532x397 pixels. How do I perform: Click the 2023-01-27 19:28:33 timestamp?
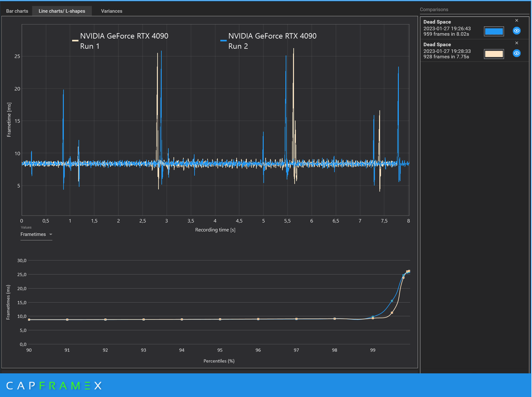(x=447, y=51)
